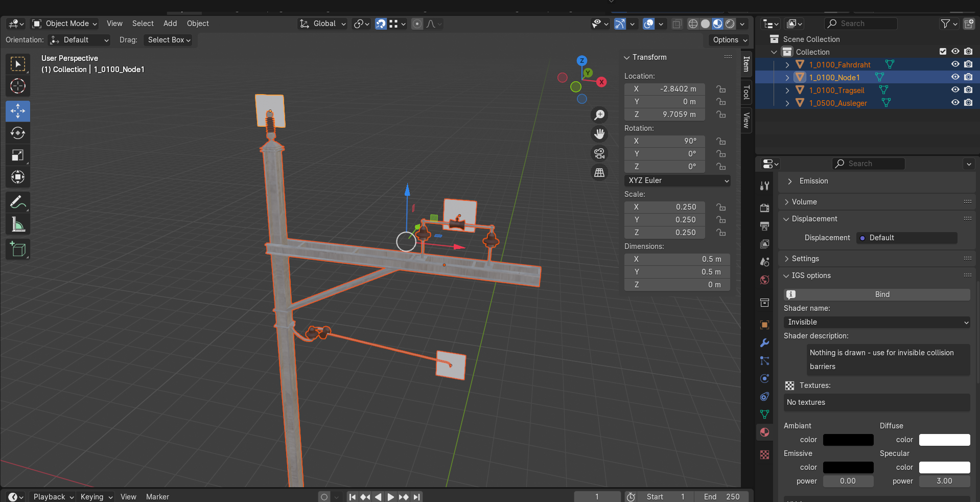Select the Move tool in the toolbar
The image size is (980, 502).
18,111
